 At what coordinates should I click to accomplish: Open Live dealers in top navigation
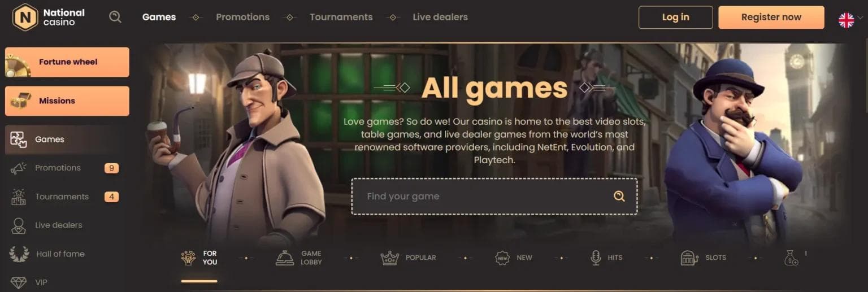440,17
